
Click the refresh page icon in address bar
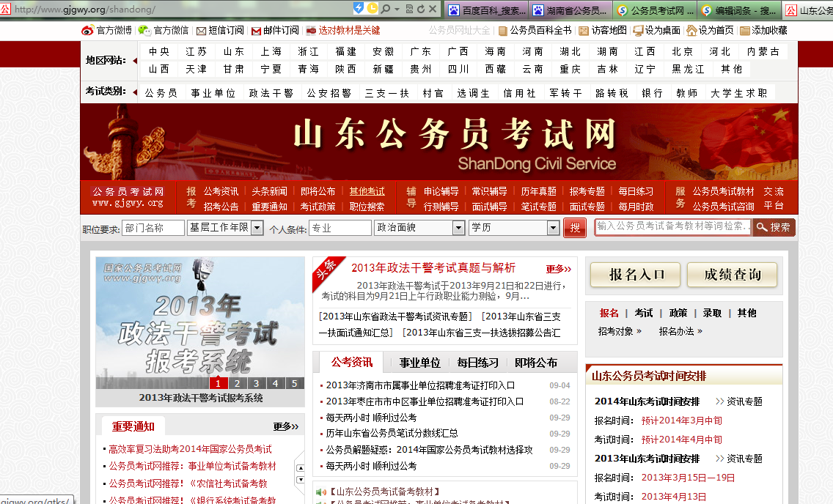coord(421,9)
